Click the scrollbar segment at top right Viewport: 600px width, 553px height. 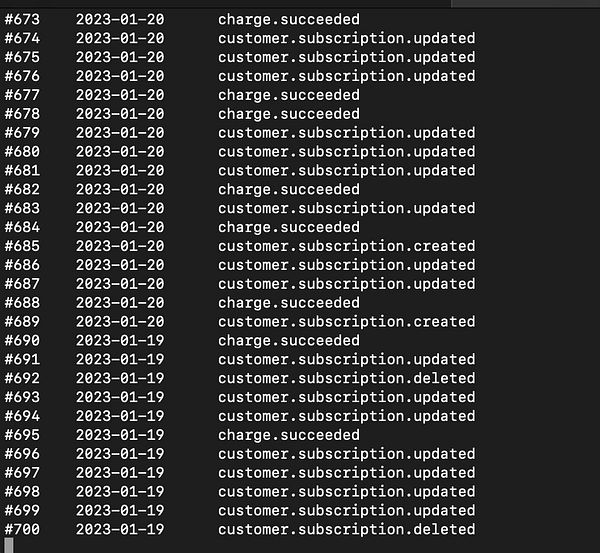coord(525,3)
